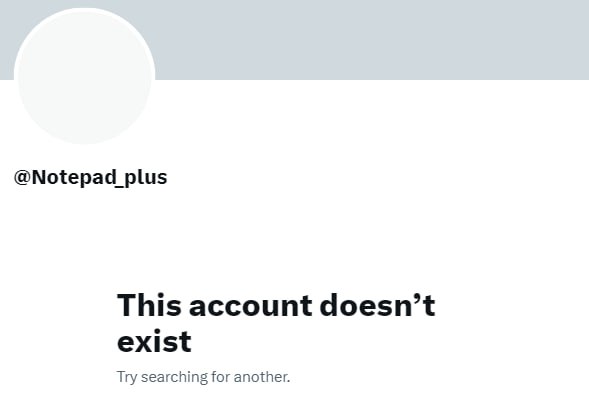Click the blank circular profile avatar
589x418 pixels.
click(85, 76)
